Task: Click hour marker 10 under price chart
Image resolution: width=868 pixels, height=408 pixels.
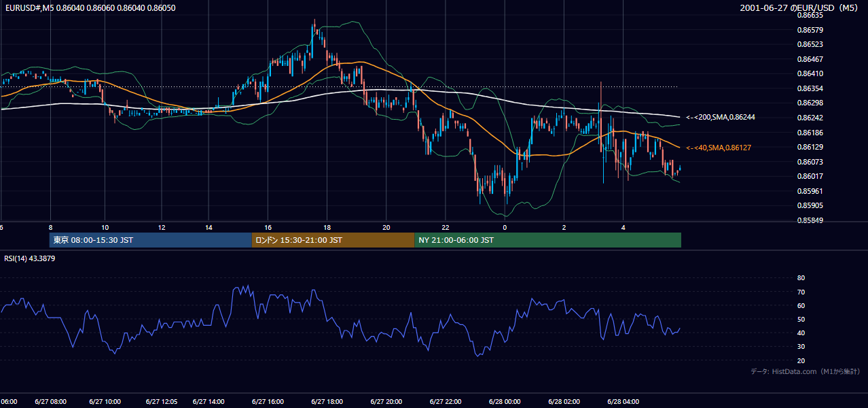Action: coord(105,228)
